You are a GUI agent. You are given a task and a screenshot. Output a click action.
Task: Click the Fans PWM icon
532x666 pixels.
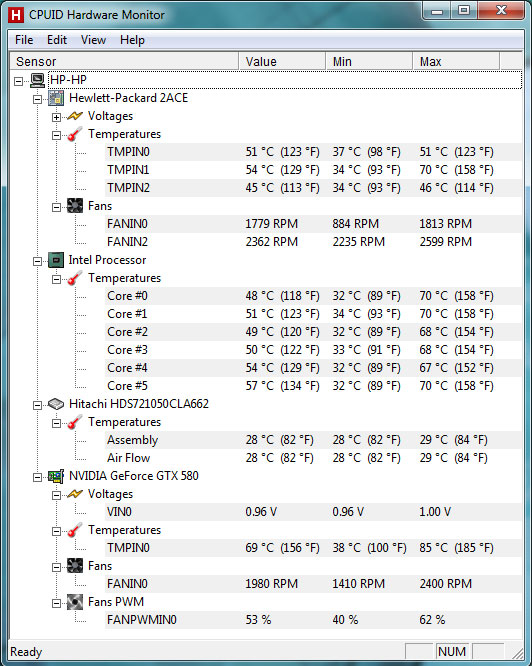click(x=75, y=602)
